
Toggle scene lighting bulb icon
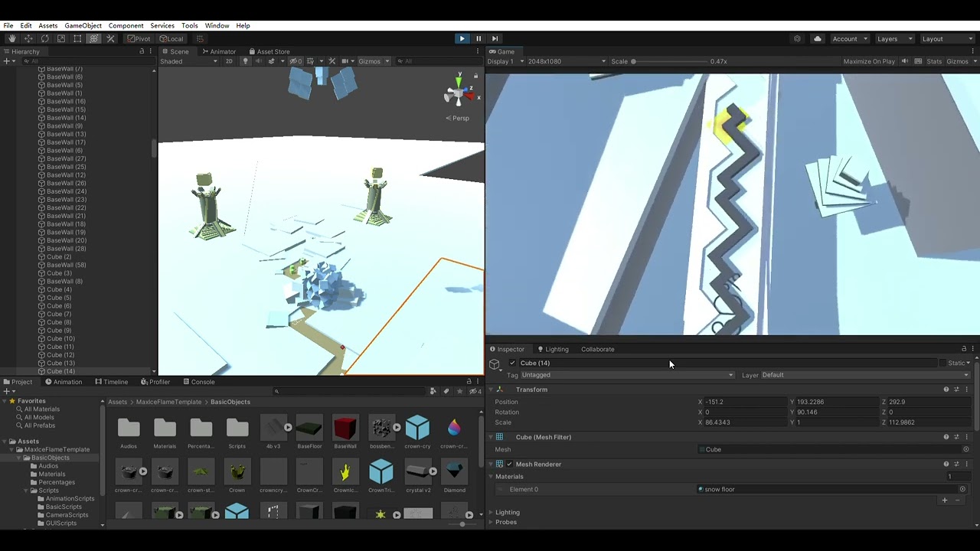[x=245, y=61]
